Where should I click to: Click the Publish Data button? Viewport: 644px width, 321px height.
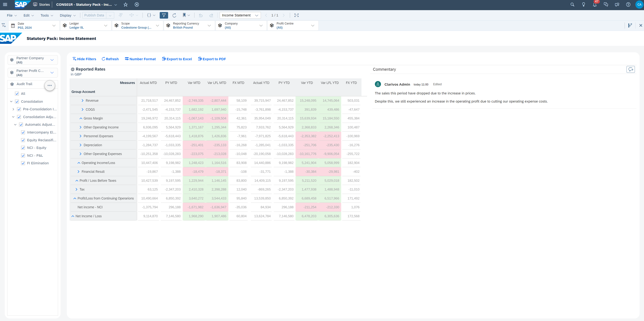tap(94, 15)
